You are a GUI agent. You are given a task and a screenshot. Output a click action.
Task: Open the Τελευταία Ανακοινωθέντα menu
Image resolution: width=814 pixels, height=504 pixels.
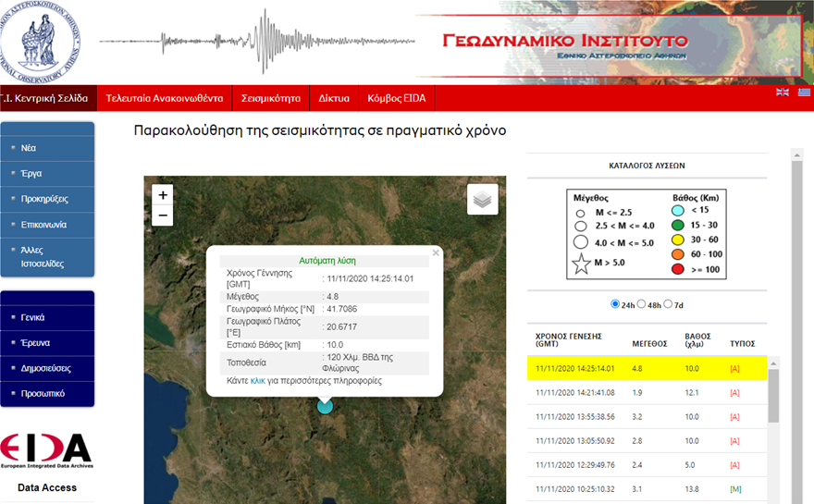coord(164,98)
